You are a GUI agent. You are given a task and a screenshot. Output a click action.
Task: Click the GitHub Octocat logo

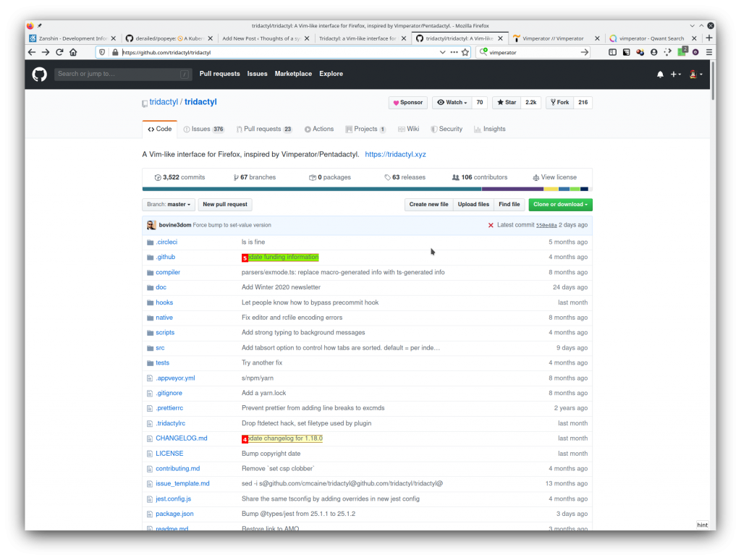[x=40, y=75]
